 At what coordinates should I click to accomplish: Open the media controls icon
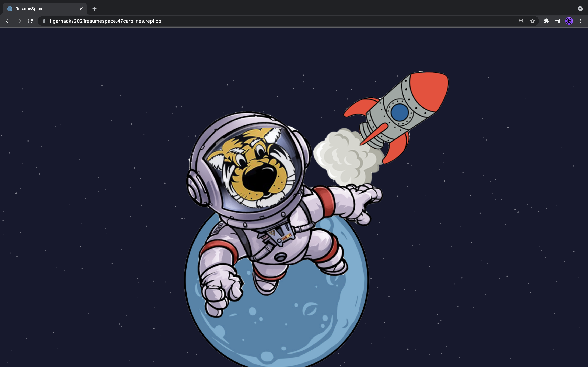pyautogui.click(x=558, y=21)
